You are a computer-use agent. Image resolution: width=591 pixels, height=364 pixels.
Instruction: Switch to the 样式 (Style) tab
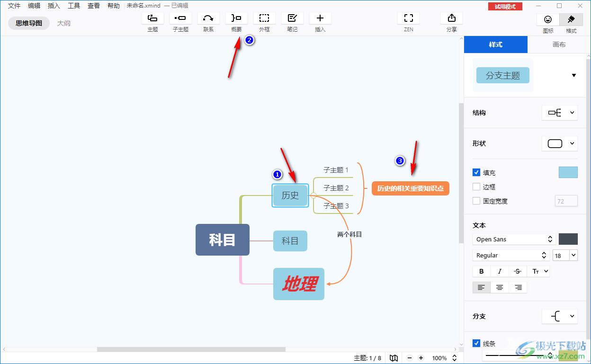coord(495,44)
